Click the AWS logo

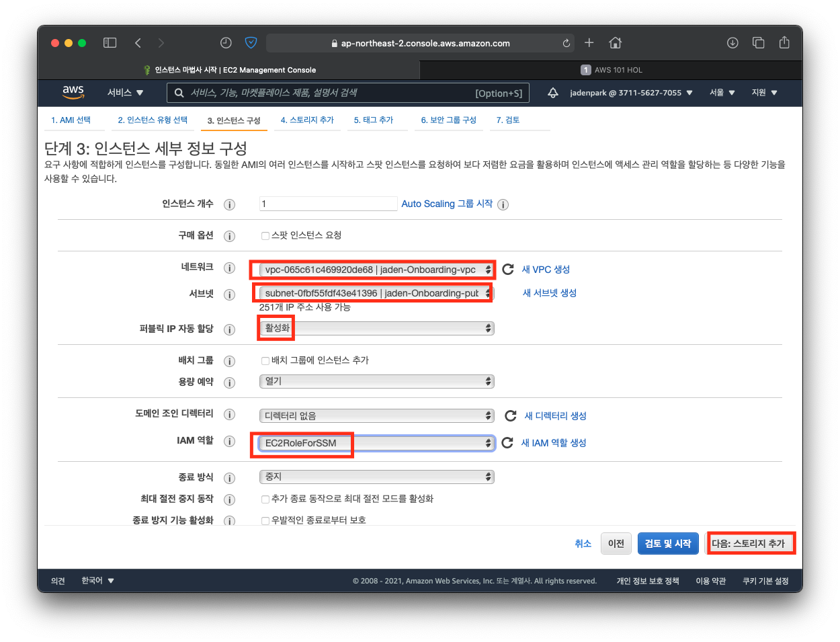[73, 92]
